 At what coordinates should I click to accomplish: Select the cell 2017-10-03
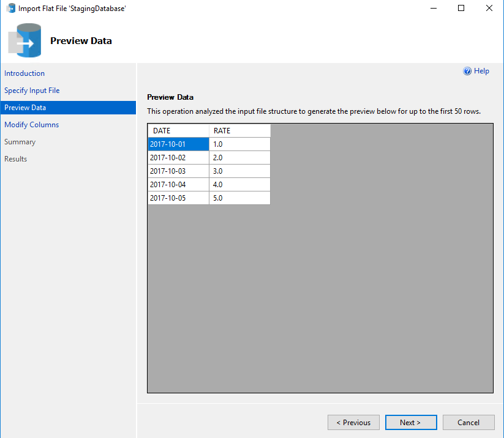point(178,171)
